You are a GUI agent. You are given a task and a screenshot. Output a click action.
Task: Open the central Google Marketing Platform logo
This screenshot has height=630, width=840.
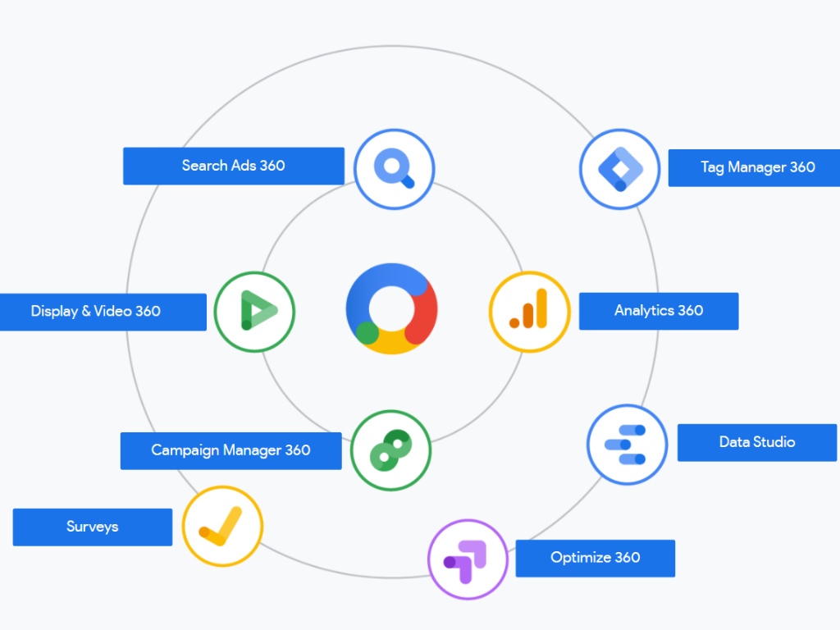point(392,309)
